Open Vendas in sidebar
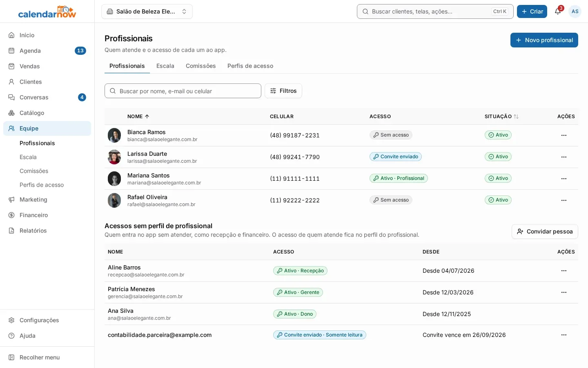This screenshot has height=368, width=588. pos(47,66)
